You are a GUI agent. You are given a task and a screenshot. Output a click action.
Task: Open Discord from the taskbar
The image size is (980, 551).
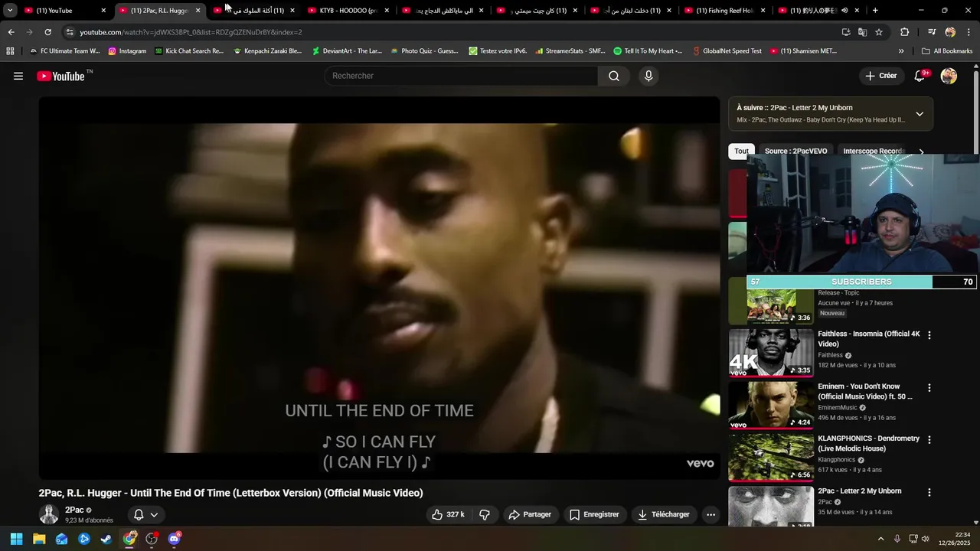point(174,539)
